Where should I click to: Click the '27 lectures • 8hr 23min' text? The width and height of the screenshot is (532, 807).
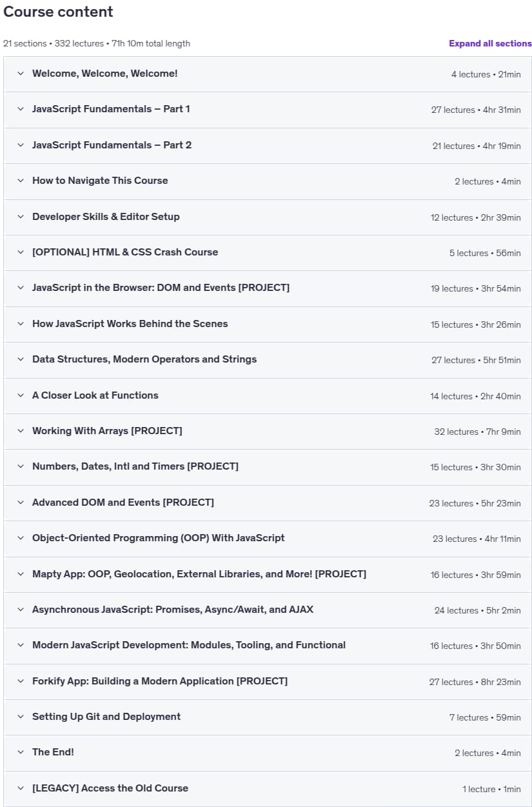tap(475, 682)
